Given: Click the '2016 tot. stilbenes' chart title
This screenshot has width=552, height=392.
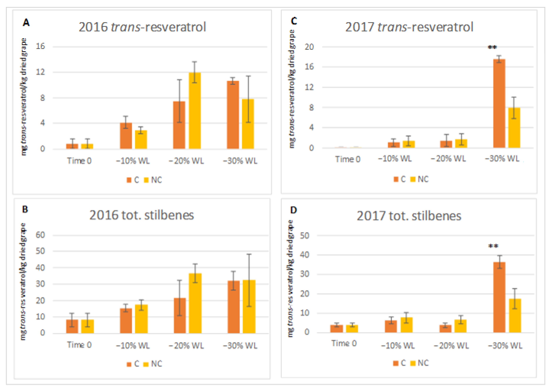Looking at the screenshot, I should click(142, 215).
